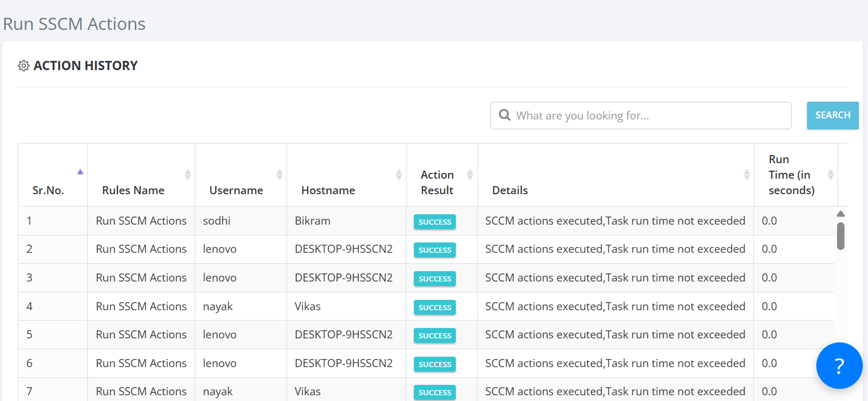Screen dimensions: 868x401
Task: Click the 'Run SSCM Actions' page title
Action: [x=74, y=24]
